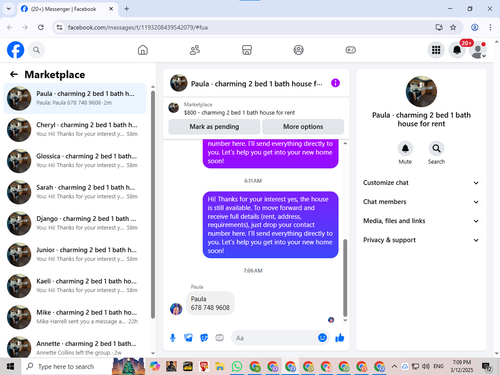This screenshot has height=375, width=500.
Task: Click Paula's sender avatar beside her message
Action: click(176, 309)
